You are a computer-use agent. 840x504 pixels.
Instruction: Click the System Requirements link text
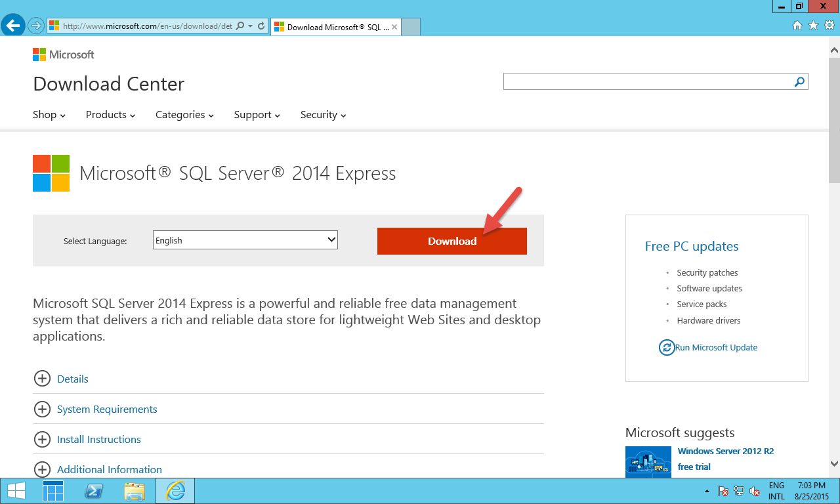pos(107,409)
